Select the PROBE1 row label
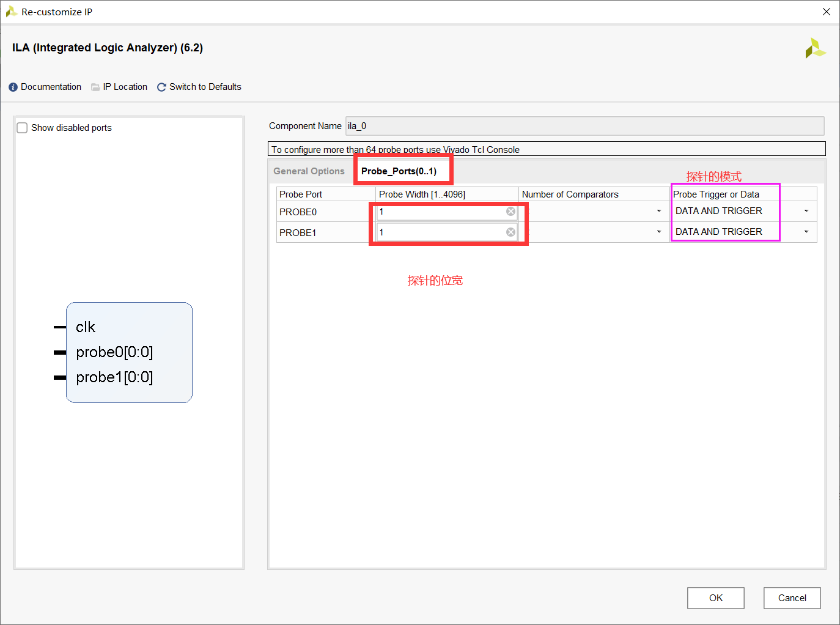Image resolution: width=840 pixels, height=625 pixels. (x=298, y=233)
